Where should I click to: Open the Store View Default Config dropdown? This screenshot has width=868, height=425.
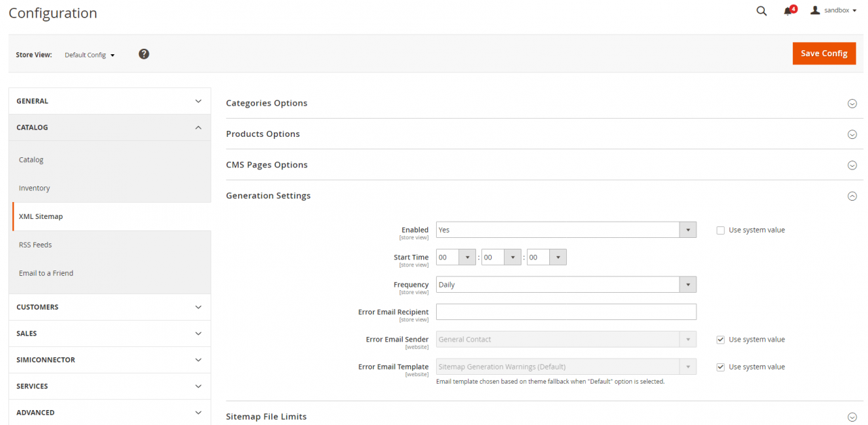[x=90, y=55]
